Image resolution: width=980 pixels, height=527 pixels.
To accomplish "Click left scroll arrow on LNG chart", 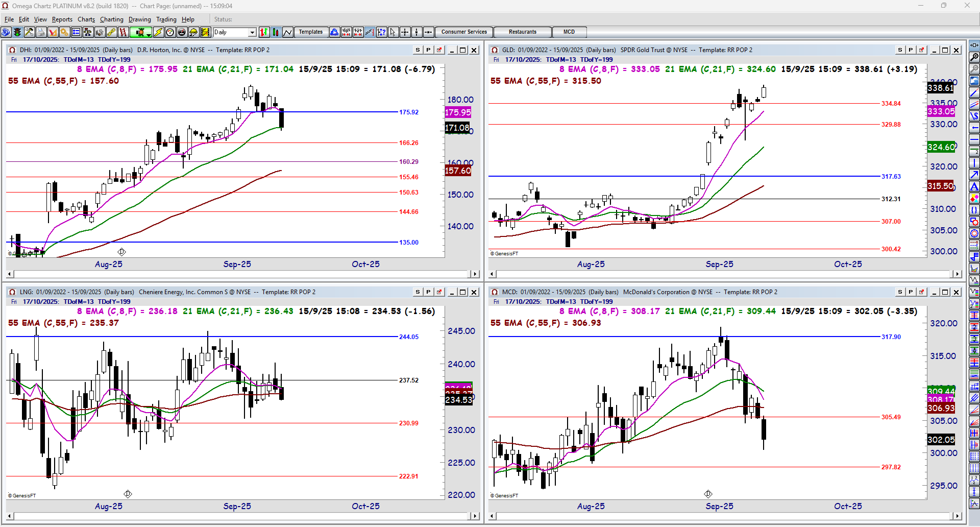I will [10, 516].
